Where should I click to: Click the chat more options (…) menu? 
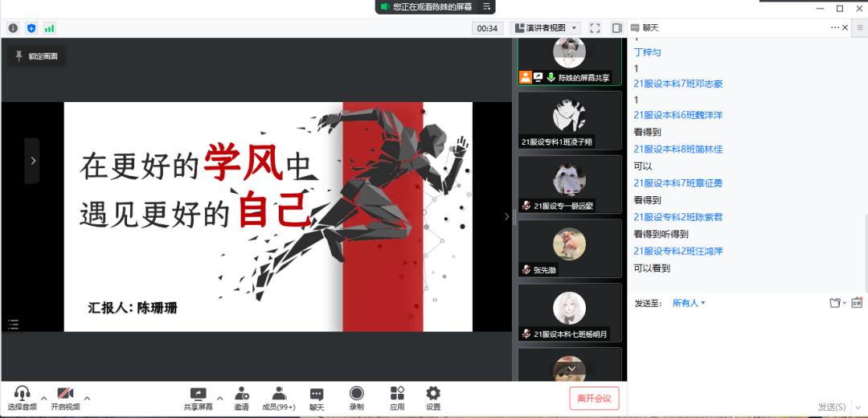click(x=835, y=28)
